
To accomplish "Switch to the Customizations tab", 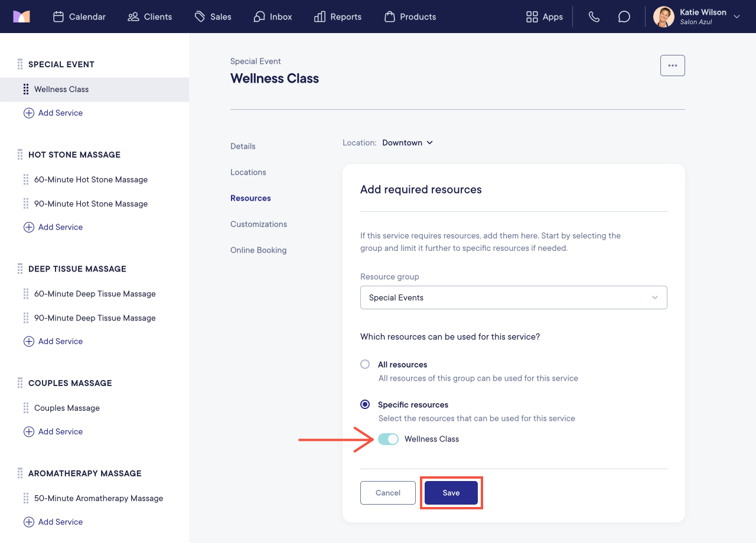I will [259, 224].
